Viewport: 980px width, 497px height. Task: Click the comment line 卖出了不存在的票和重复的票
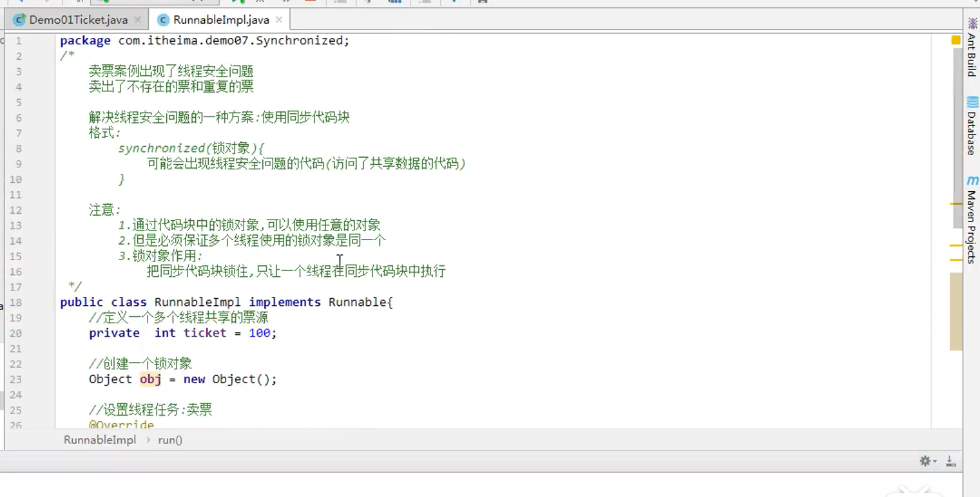(x=171, y=87)
